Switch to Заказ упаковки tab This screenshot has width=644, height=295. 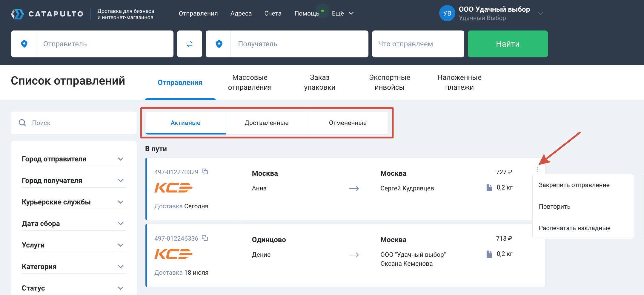click(320, 82)
